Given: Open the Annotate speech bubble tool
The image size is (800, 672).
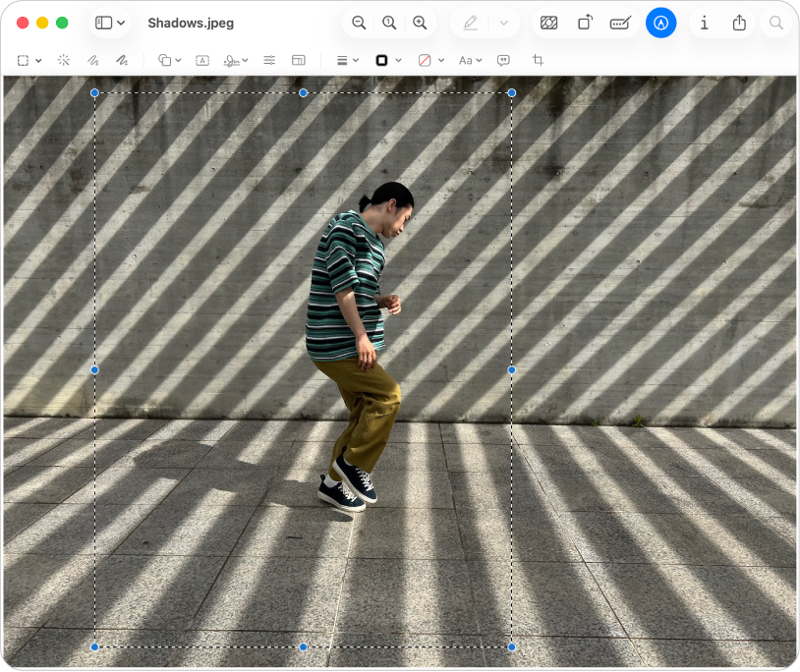Looking at the screenshot, I should click(502, 60).
